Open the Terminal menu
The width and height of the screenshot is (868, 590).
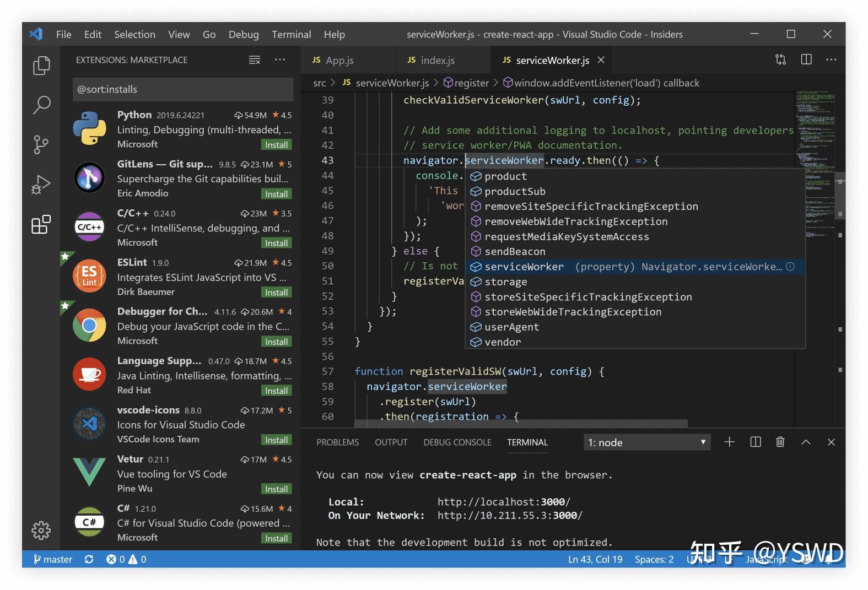(291, 34)
